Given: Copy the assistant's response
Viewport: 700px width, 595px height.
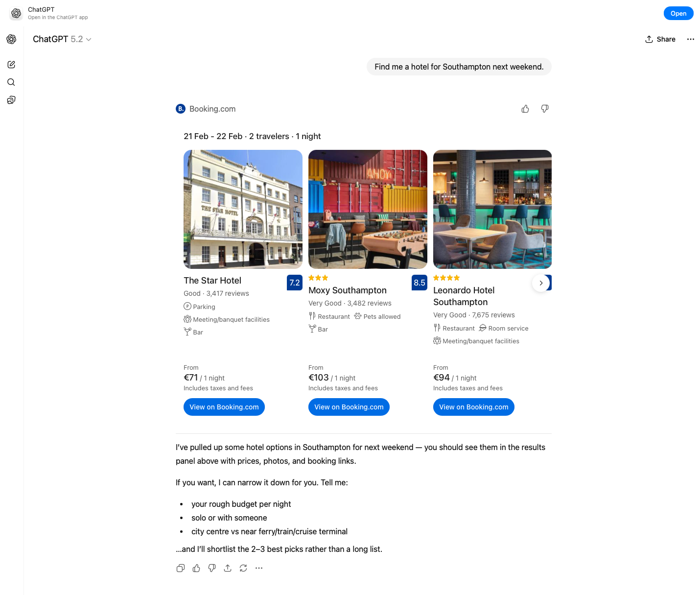Looking at the screenshot, I should tap(180, 568).
